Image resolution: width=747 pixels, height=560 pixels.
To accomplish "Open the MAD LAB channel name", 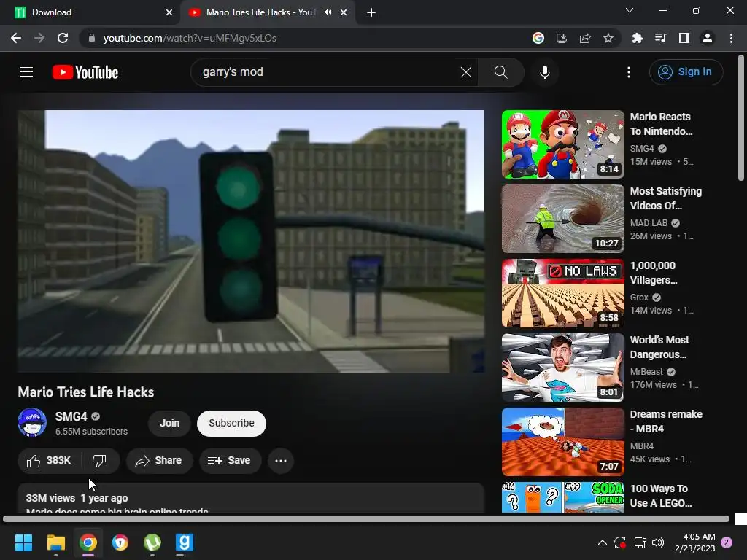I will click(x=649, y=223).
